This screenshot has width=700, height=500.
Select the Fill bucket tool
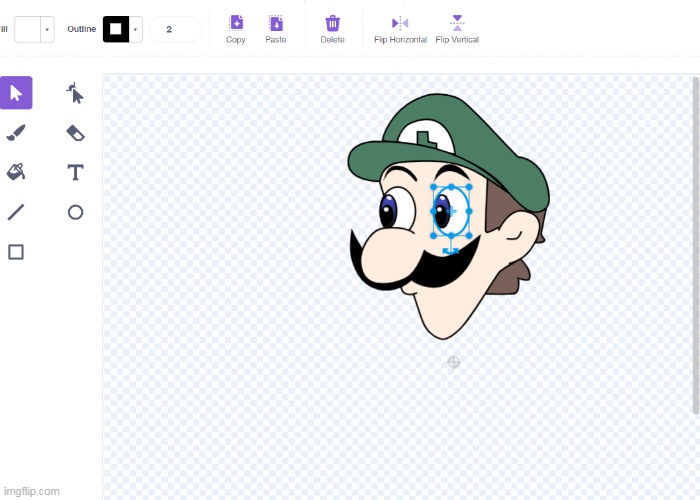pos(16,172)
